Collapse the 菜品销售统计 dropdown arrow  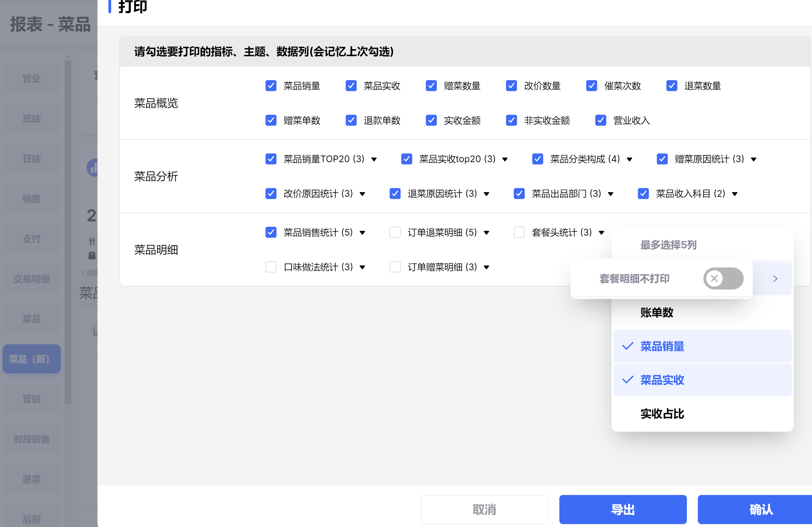(x=362, y=233)
